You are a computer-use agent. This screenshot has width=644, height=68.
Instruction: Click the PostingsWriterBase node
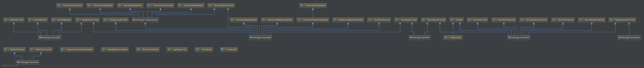point(313,6)
